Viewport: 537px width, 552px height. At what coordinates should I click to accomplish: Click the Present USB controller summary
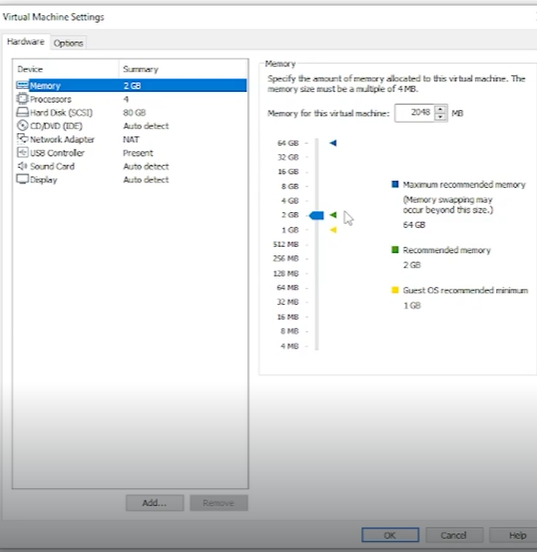coord(138,153)
